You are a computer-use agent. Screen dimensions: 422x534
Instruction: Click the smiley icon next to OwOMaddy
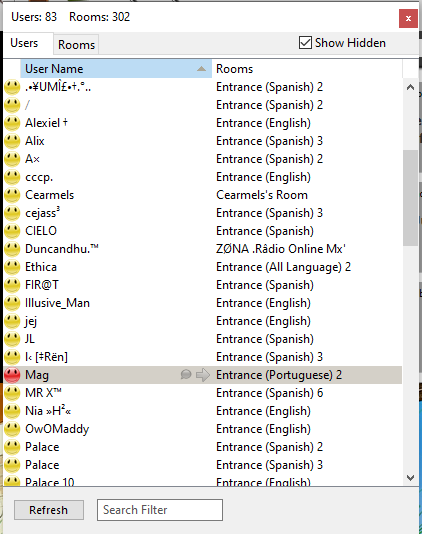coord(12,429)
